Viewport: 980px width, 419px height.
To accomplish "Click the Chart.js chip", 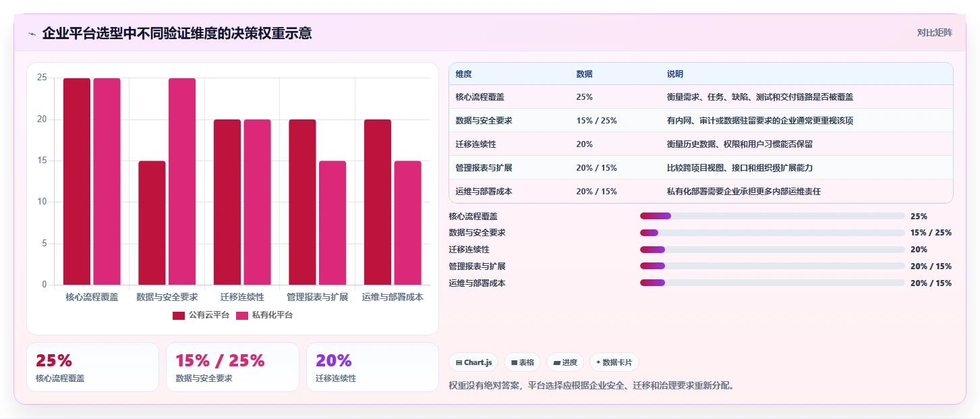I will coord(473,362).
